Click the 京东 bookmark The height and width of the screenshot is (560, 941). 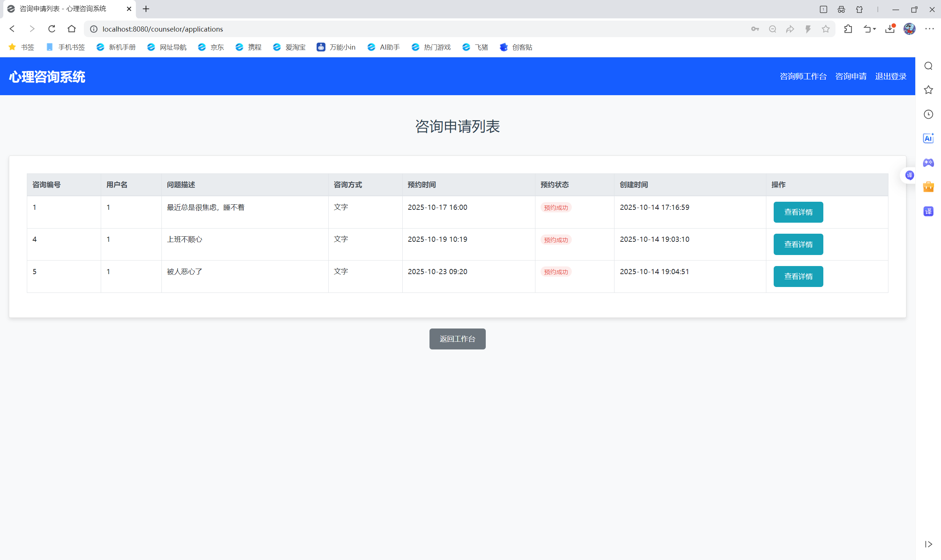click(211, 47)
